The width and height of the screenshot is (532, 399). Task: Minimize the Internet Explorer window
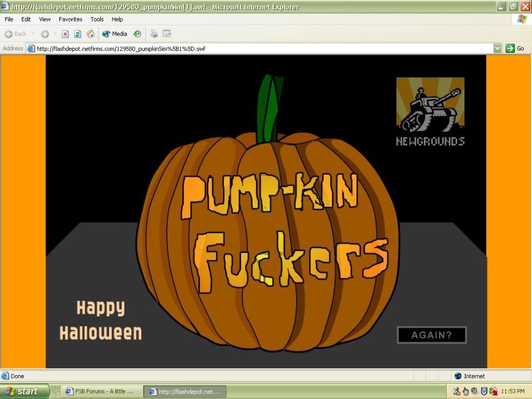[501, 7]
